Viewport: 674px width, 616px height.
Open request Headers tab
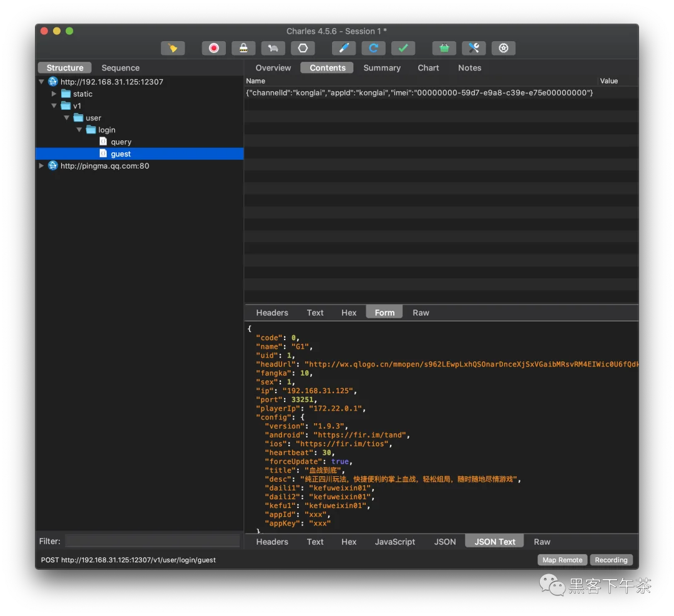click(x=272, y=313)
